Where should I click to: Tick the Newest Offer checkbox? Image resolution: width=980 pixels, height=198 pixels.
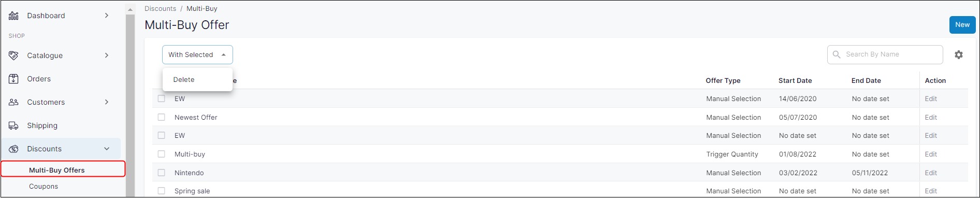tap(162, 117)
